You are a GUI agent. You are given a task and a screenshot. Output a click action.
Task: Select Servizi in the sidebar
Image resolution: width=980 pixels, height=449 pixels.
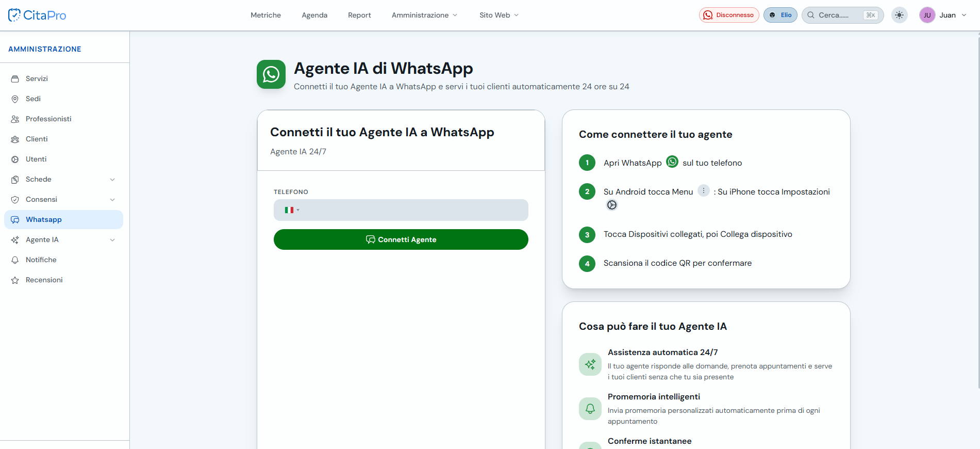(x=63, y=78)
